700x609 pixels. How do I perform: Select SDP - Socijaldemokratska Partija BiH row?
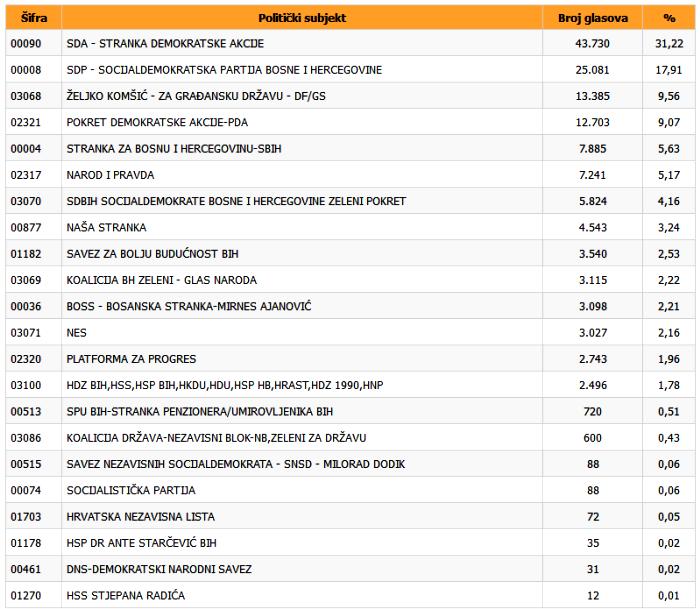coord(350,70)
